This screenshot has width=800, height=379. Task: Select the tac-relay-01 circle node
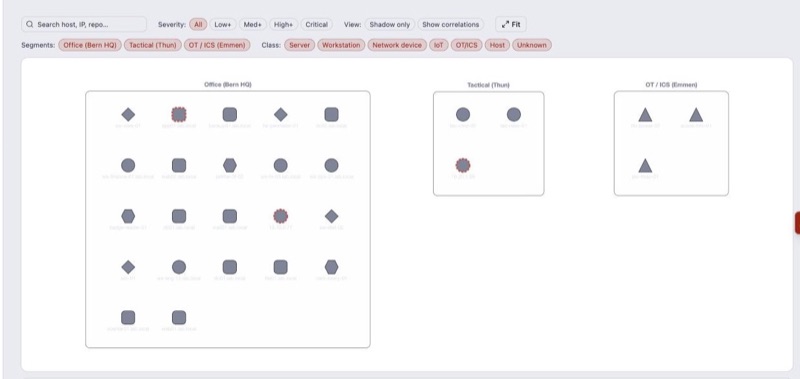(514, 114)
